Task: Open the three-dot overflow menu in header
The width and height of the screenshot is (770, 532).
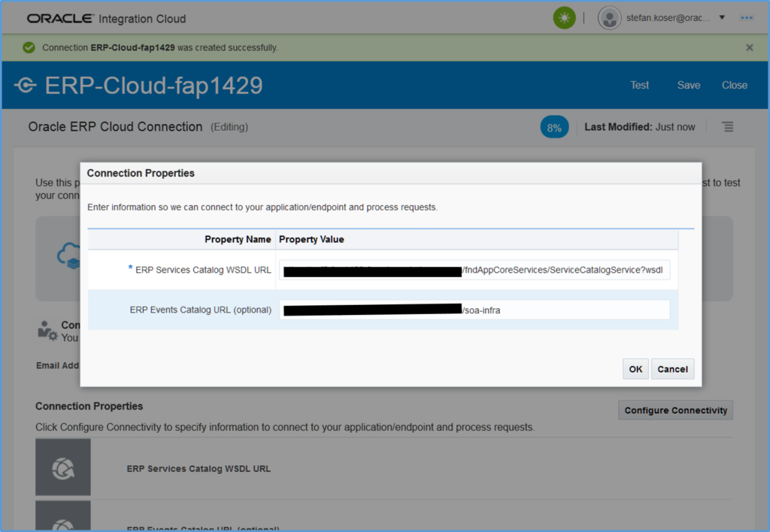Action: click(x=747, y=17)
